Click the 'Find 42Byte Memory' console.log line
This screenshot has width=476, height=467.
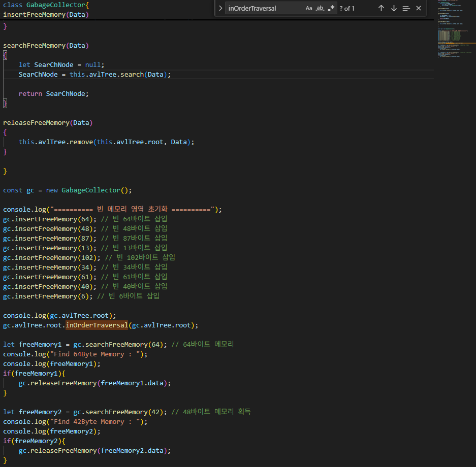click(75, 422)
